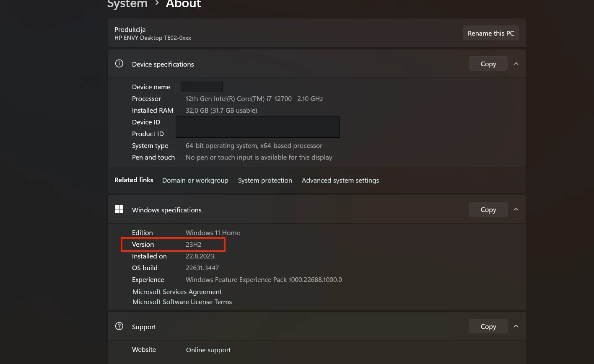Open Advanced system settings
Screen dimensions: 594x364
coord(340,181)
